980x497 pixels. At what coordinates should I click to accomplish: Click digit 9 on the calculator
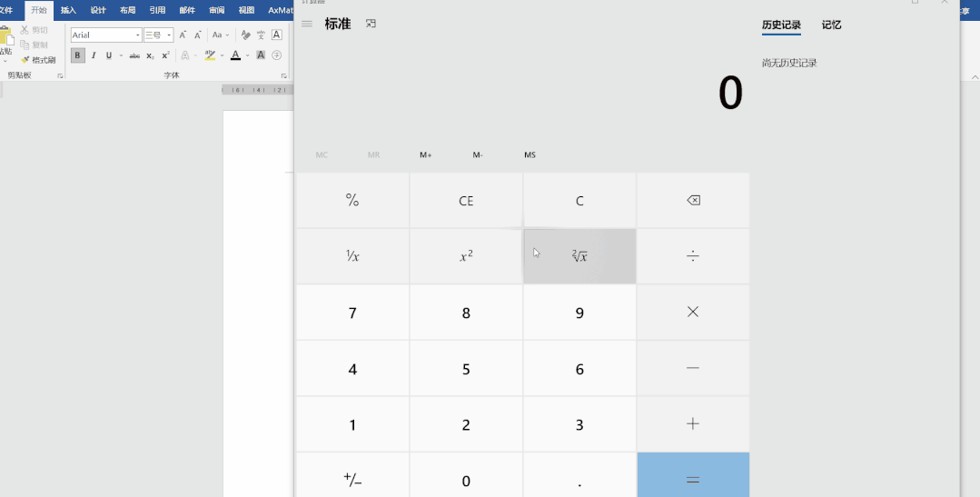click(579, 312)
